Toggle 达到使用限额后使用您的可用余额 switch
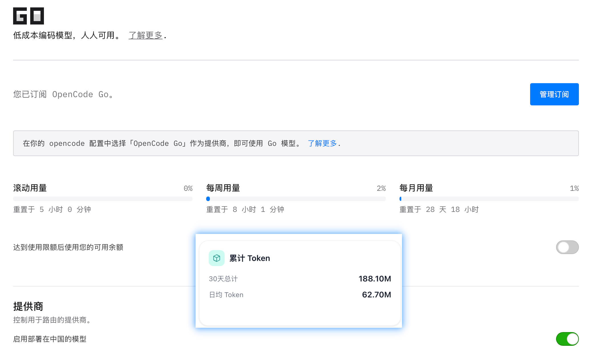 (x=567, y=247)
